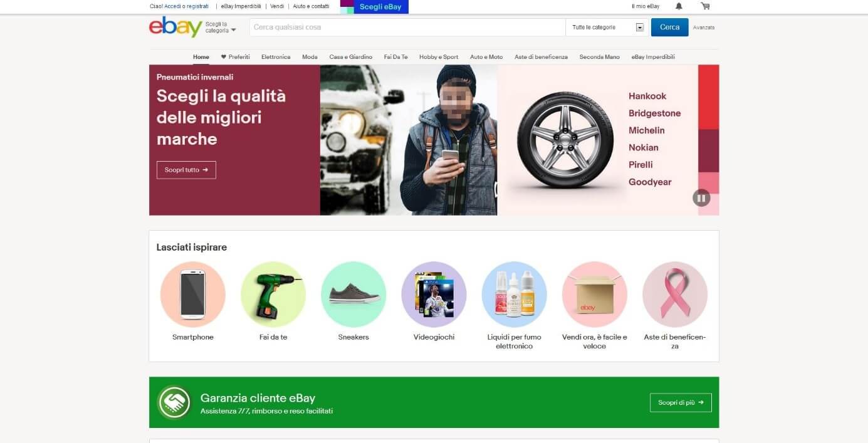Click the handshake Garanzia cliente icon
This screenshot has width=868, height=443.
coord(174,402)
